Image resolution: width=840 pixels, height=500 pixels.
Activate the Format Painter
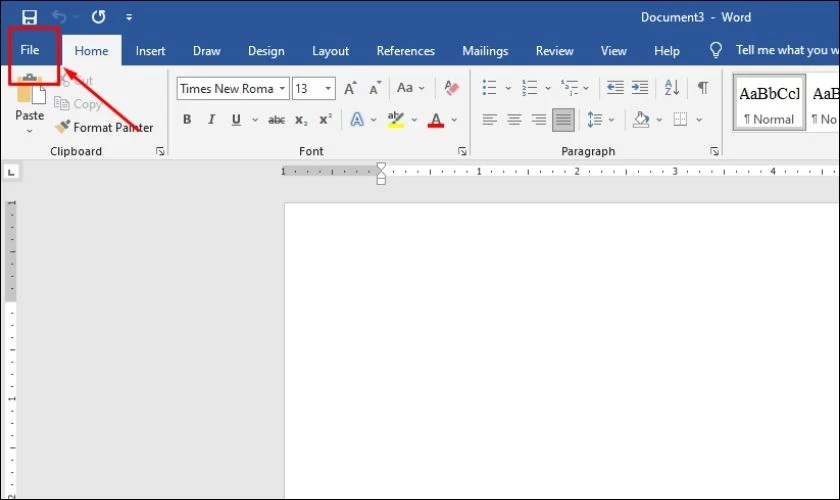104,128
